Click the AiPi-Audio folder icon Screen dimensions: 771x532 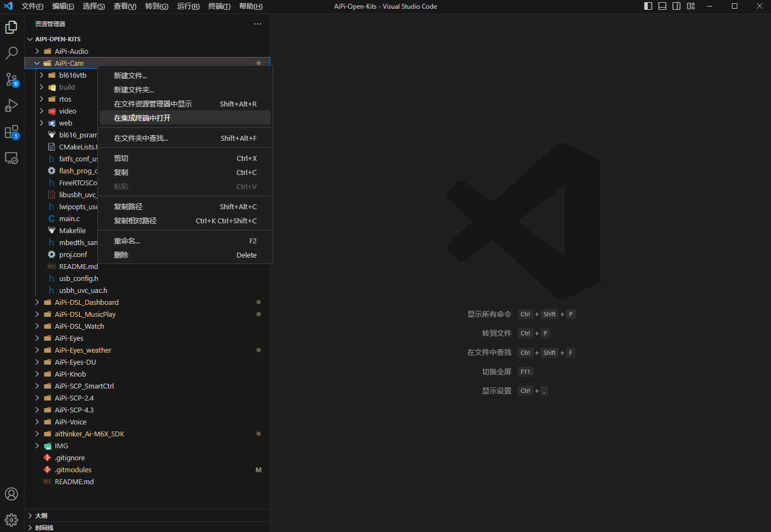48,51
